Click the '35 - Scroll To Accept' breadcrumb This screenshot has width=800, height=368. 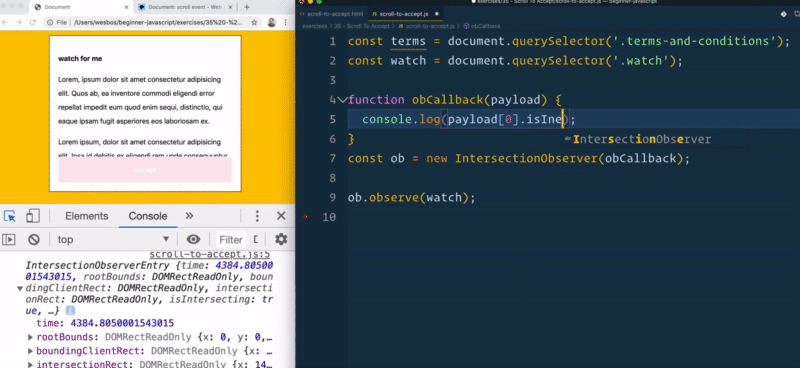361,26
